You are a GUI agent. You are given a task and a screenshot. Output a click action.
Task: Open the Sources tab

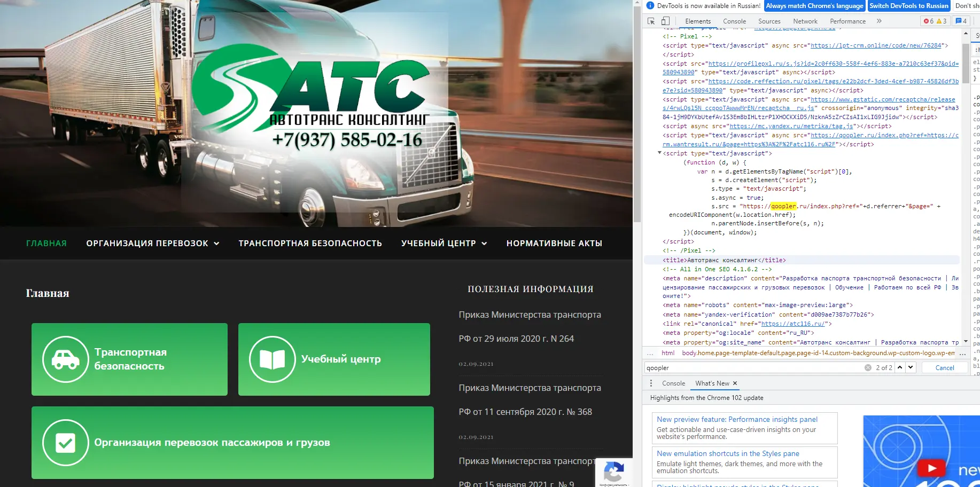tap(769, 21)
